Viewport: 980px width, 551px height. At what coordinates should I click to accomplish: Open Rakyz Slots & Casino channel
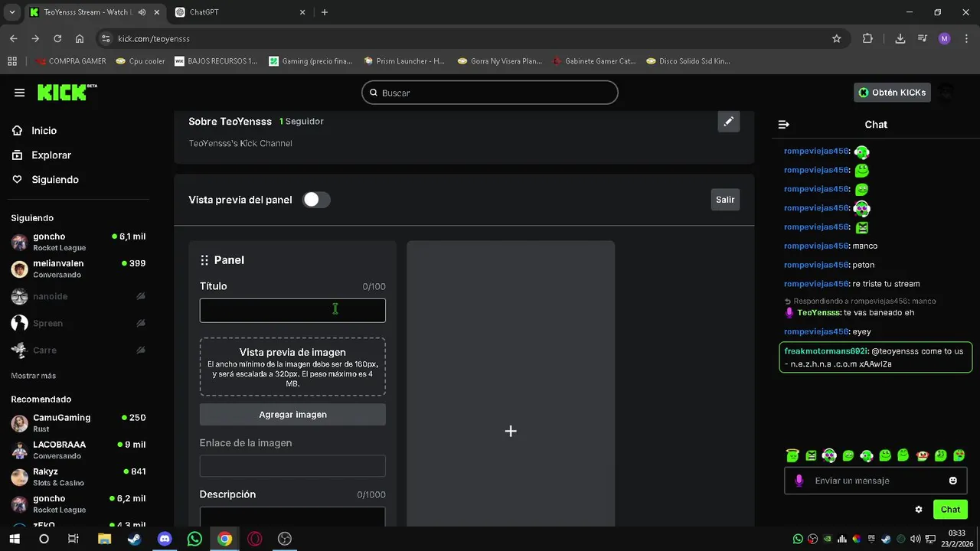[78, 477]
